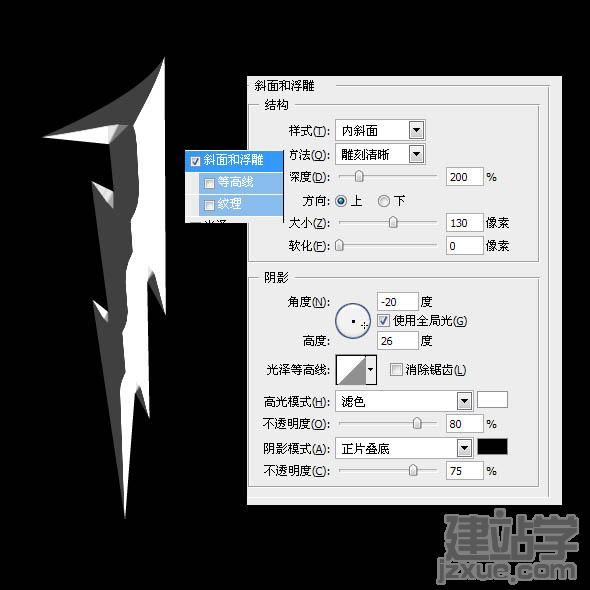Expand the gloss contour picker arrow
The width and height of the screenshot is (590, 590).
371,370
